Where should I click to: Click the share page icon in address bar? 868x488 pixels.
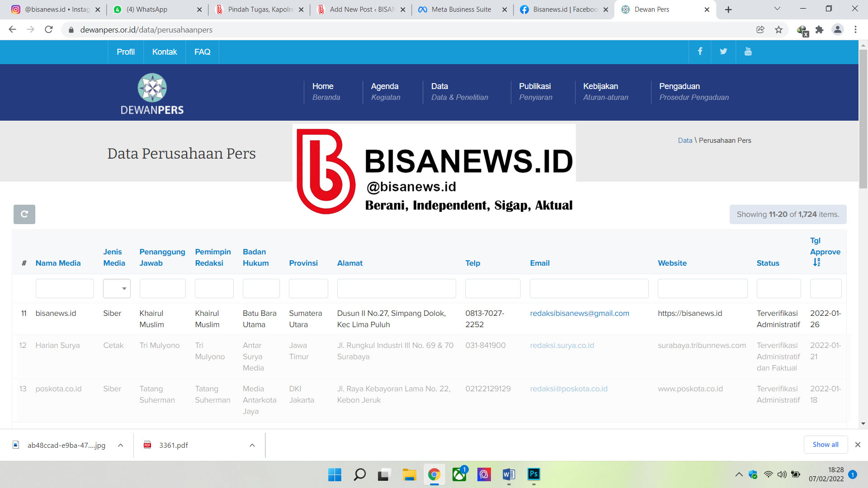click(x=760, y=30)
